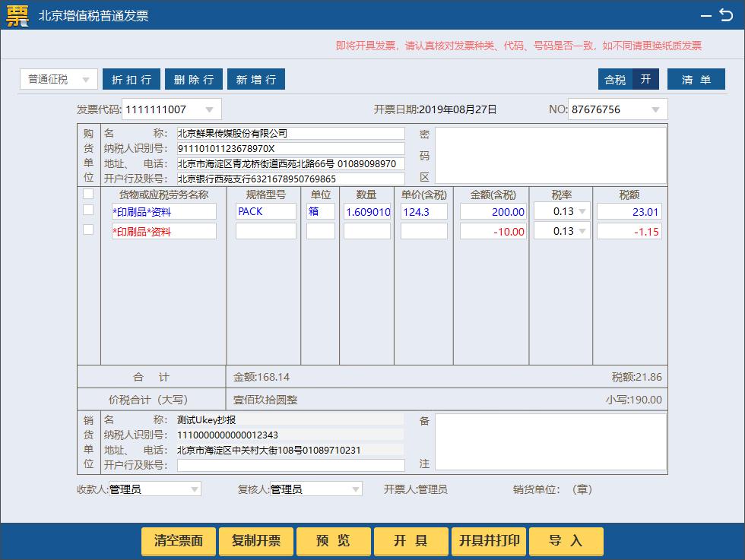
Task: Delete a row with 删除行
Action: [x=194, y=79]
